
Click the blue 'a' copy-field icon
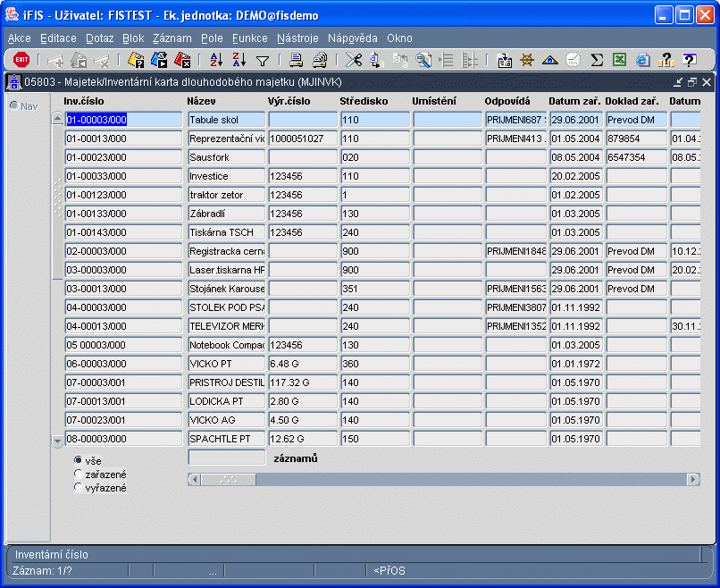pos(377,60)
